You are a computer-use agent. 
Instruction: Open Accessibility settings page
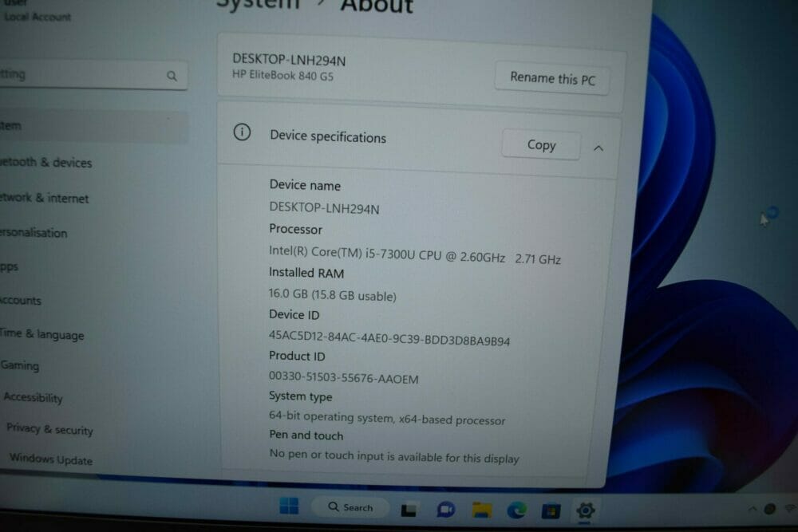click(x=33, y=397)
